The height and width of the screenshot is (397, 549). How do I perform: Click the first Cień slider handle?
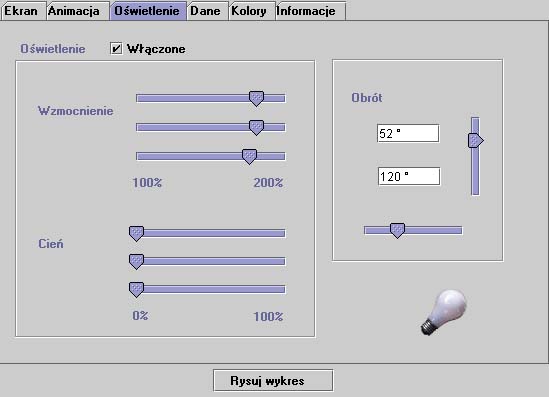pos(136,234)
